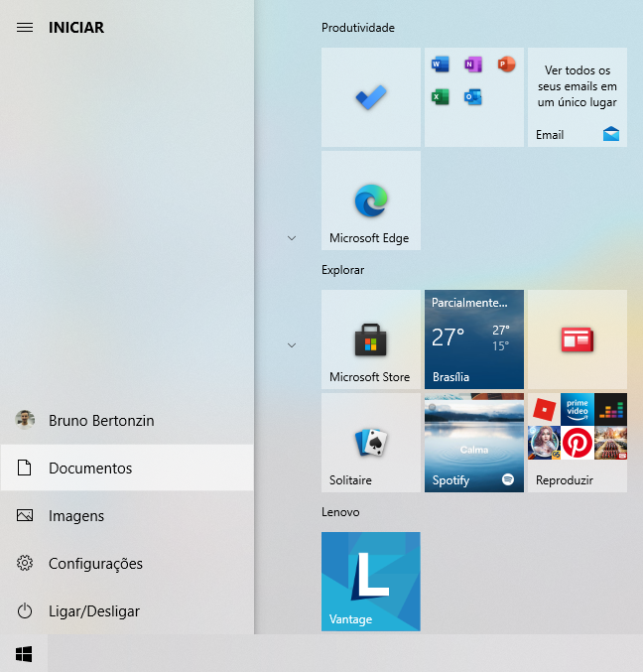Click the Windows Start button on the taskbar
Viewport: 643px width, 672px height.
coord(24,654)
